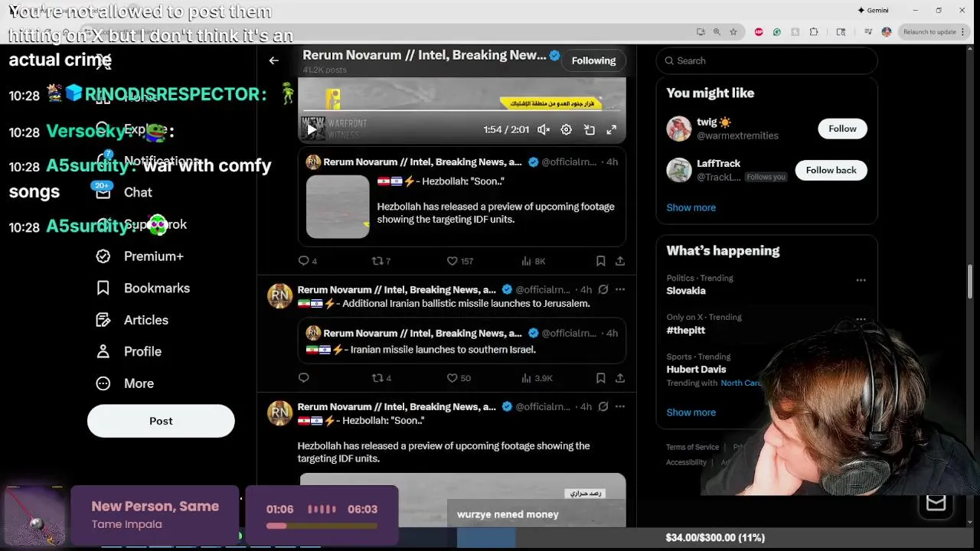The width and height of the screenshot is (980, 551).
Task: Repost the post with 7 reposts
Action: coord(381,261)
